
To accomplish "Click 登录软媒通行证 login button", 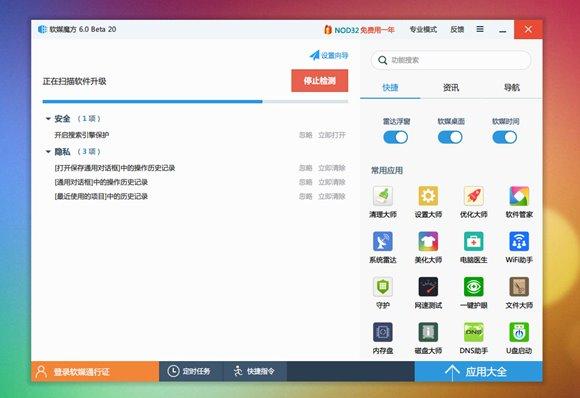I will [x=95, y=371].
